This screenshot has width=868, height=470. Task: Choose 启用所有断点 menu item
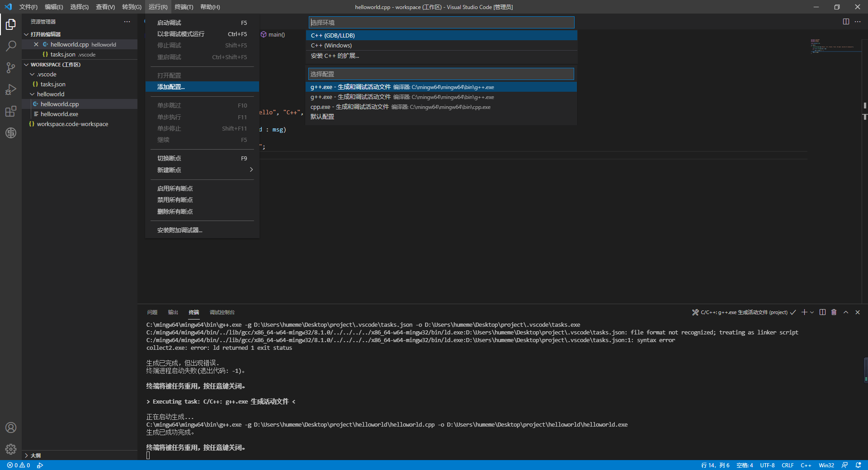(x=202, y=188)
